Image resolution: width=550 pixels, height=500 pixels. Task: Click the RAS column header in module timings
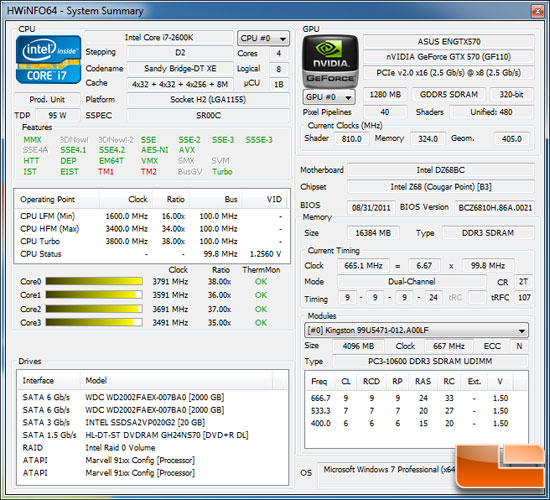[x=423, y=381]
